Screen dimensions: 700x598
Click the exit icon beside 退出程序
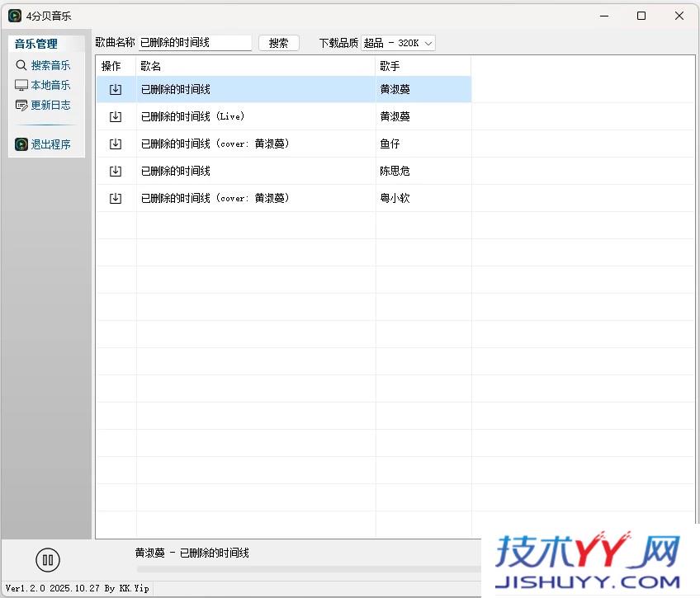[21, 144]
